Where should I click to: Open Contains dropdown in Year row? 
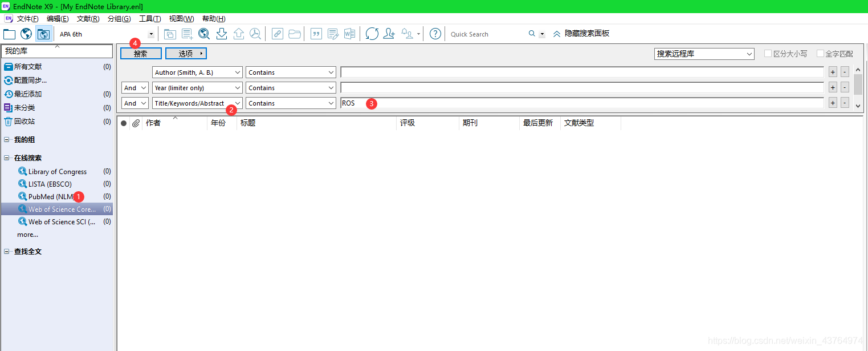(x=291, y=88)
